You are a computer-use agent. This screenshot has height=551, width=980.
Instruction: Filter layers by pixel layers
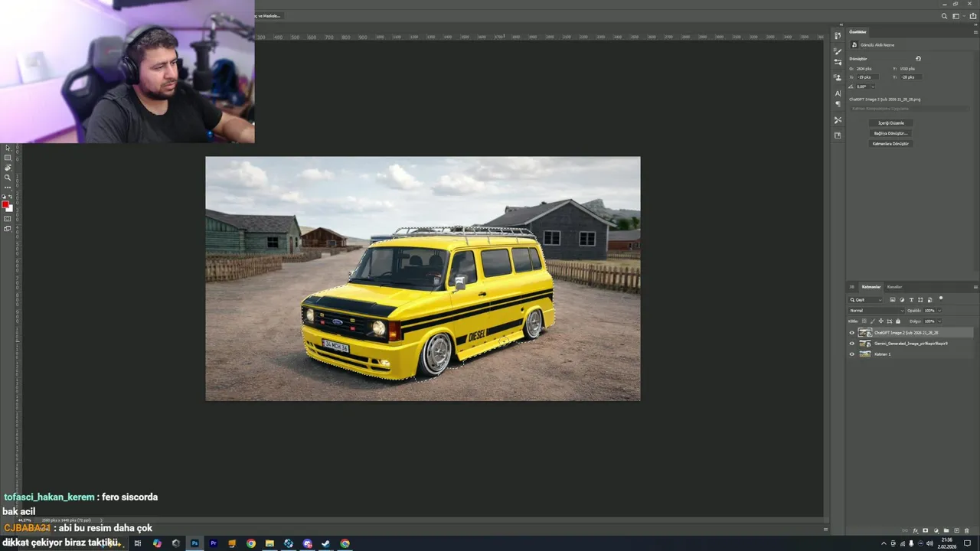[893, 300]
